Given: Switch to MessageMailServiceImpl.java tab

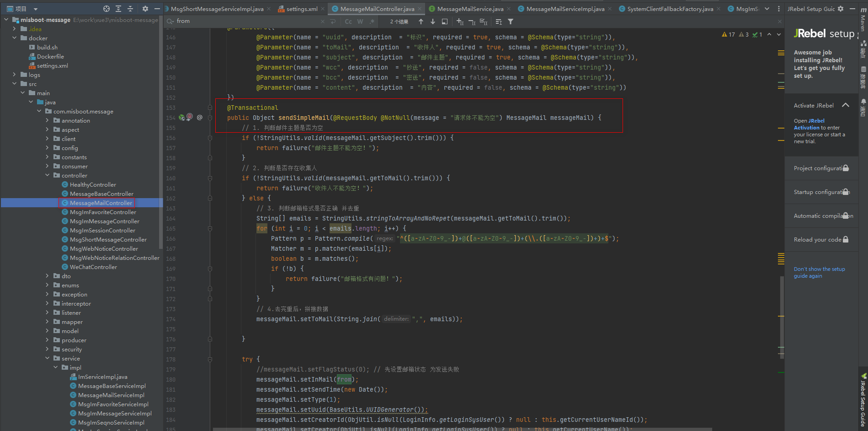Looking at the screenshot, I should [x=565, y=9].
